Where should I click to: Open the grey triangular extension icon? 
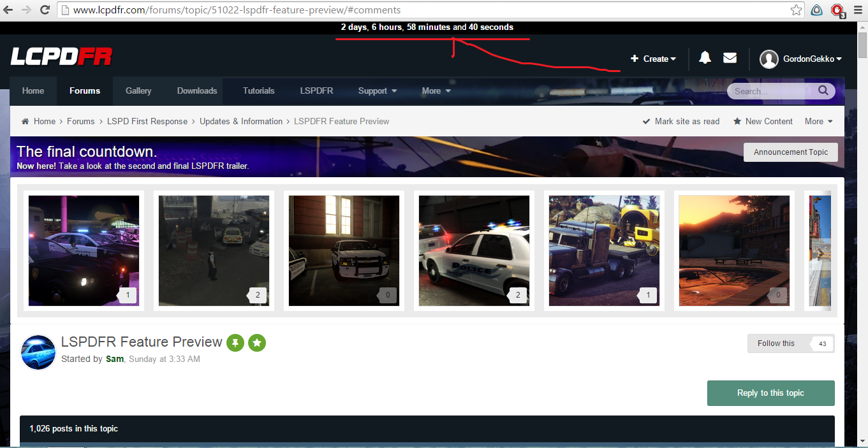tap(817, 10)
